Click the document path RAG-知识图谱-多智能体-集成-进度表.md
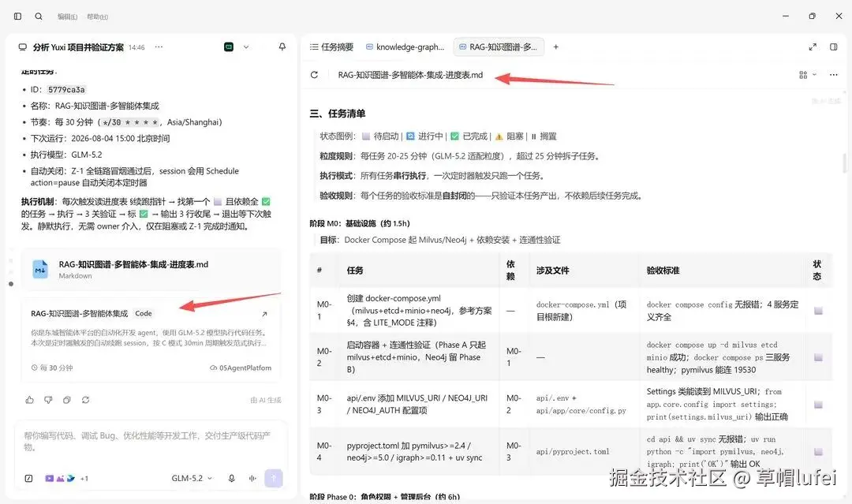 click(x=410, y=75)
